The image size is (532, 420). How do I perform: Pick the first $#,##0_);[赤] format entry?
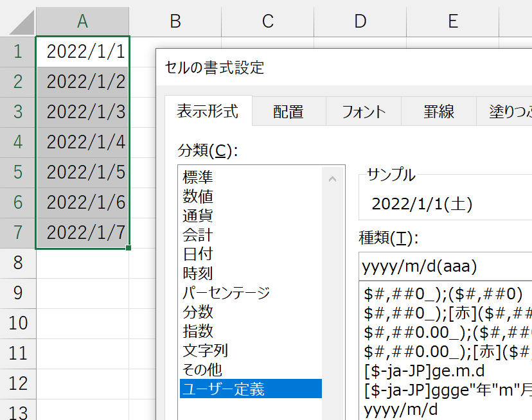point(446,313)
